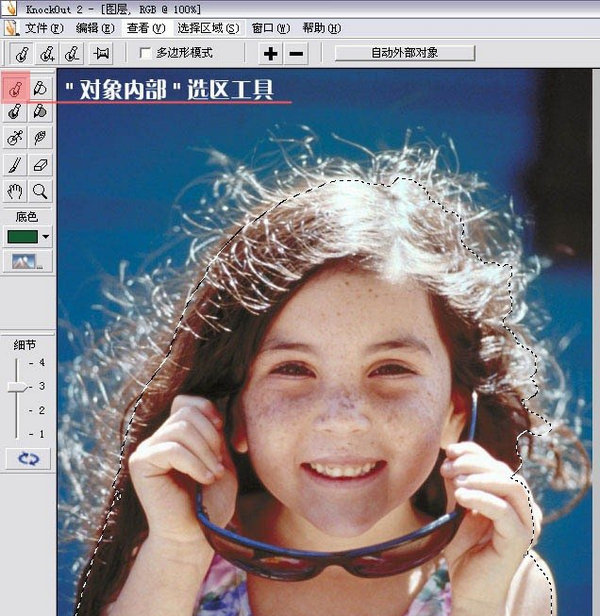
Task: Click the girl's photo in canvas
Action: click(324, 342)
